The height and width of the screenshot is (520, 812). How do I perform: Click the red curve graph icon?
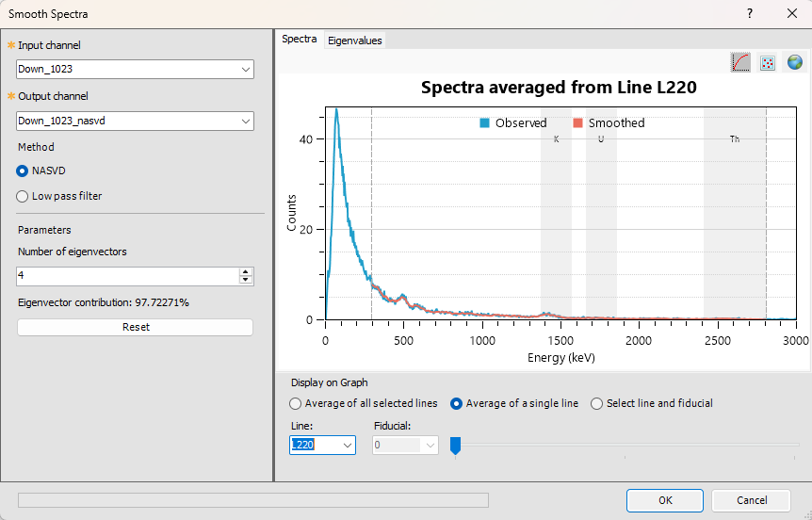(x=740, y=62)
